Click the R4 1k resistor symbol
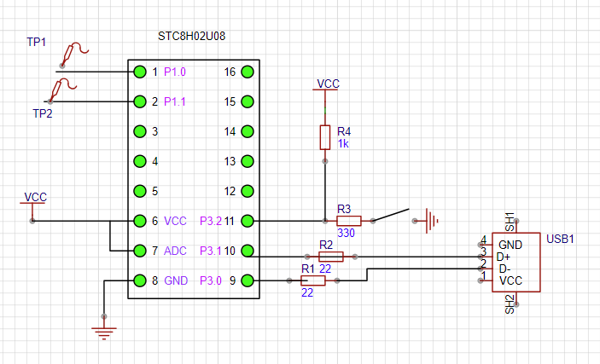 pos(324,136)
